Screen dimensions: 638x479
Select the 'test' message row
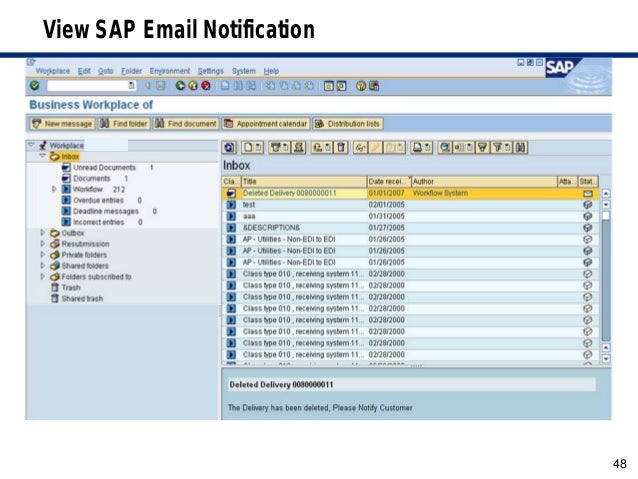[410, 205]
